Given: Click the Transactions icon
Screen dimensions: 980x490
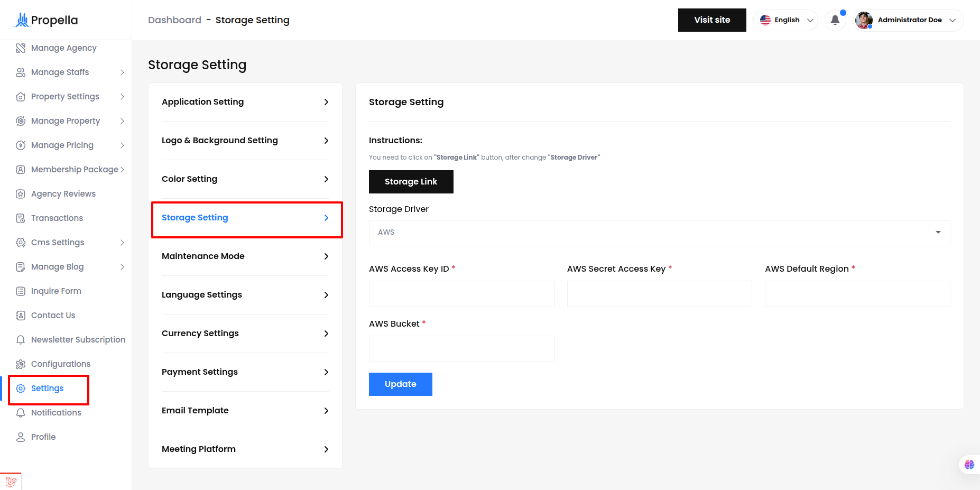Looking at the screenshot, I should tap(21, 218).
